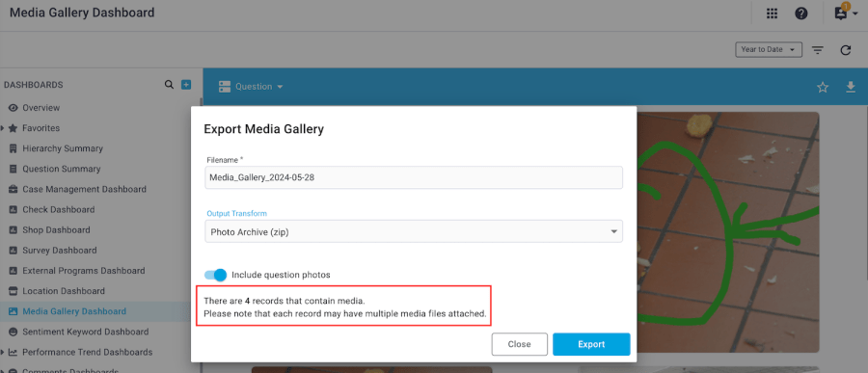Click the Hierarchy Summary building icon
This screenshot has width=868, height=373.
pyautogui.click(x=14, y=148)
